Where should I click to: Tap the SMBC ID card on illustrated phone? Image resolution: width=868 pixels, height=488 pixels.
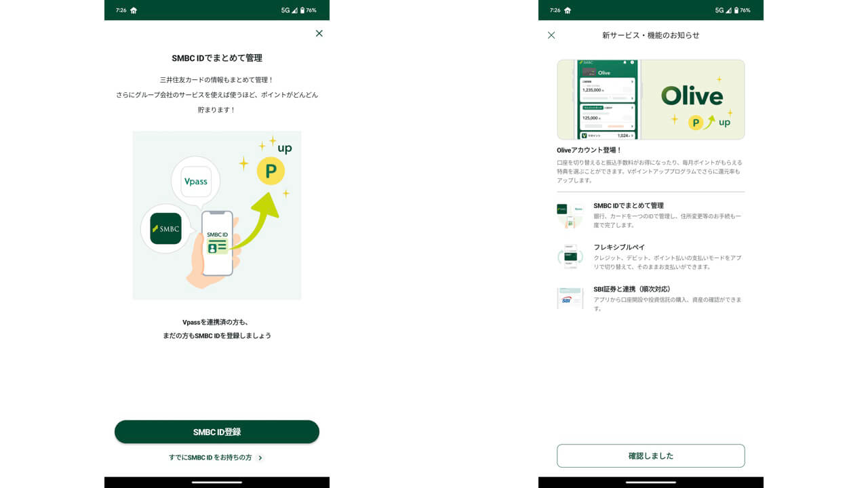217,242
